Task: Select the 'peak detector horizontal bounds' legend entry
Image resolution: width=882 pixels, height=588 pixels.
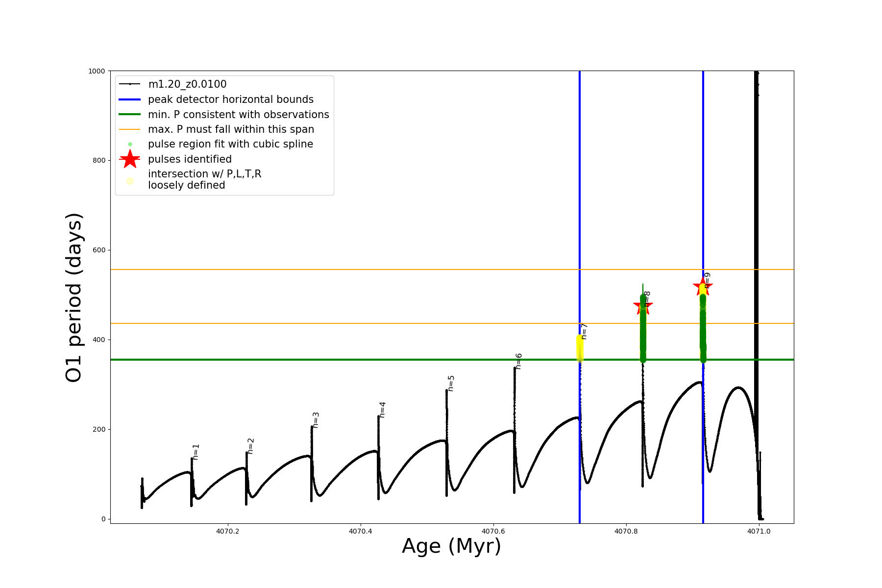Action: [230, 99]
